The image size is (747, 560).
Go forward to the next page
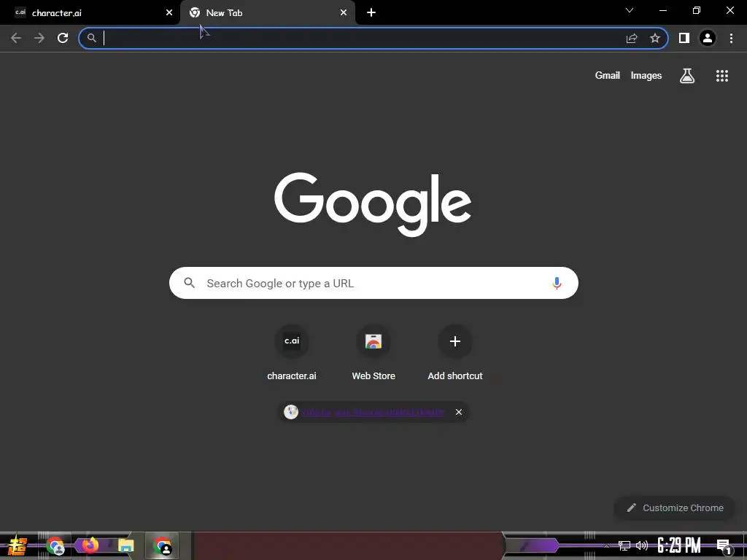[x=39, y=38]
